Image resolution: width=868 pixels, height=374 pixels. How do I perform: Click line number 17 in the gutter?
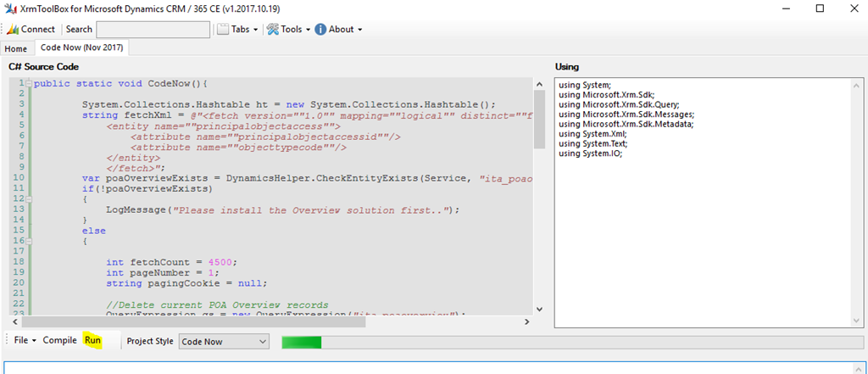[x=19, y=252]
